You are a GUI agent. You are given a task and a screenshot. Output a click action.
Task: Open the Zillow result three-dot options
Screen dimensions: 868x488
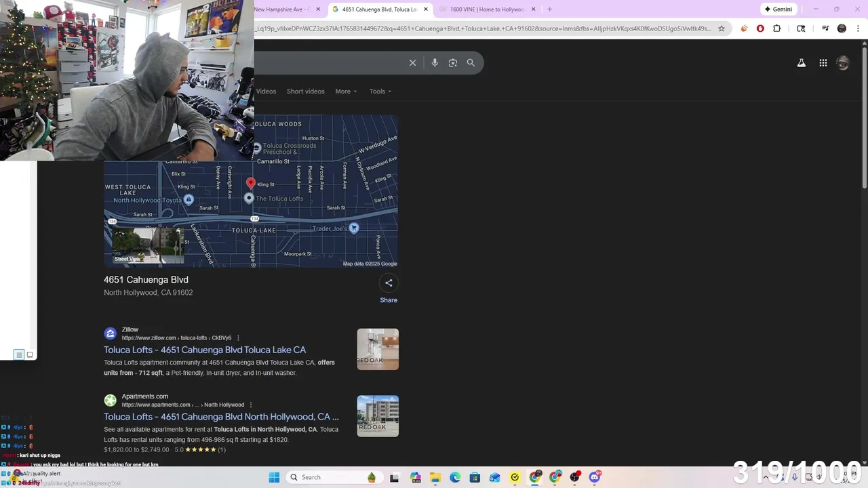[238, 338]
